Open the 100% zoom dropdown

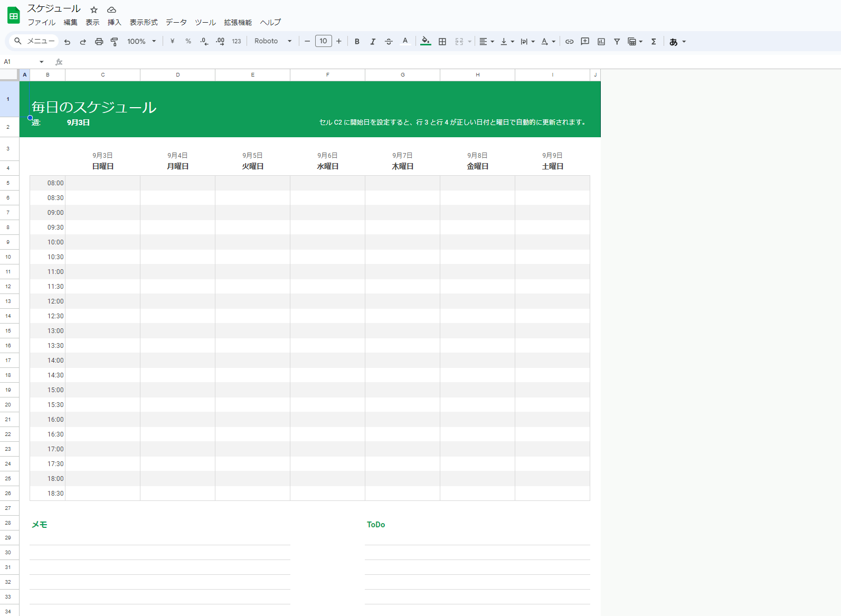tap(141, 42)
